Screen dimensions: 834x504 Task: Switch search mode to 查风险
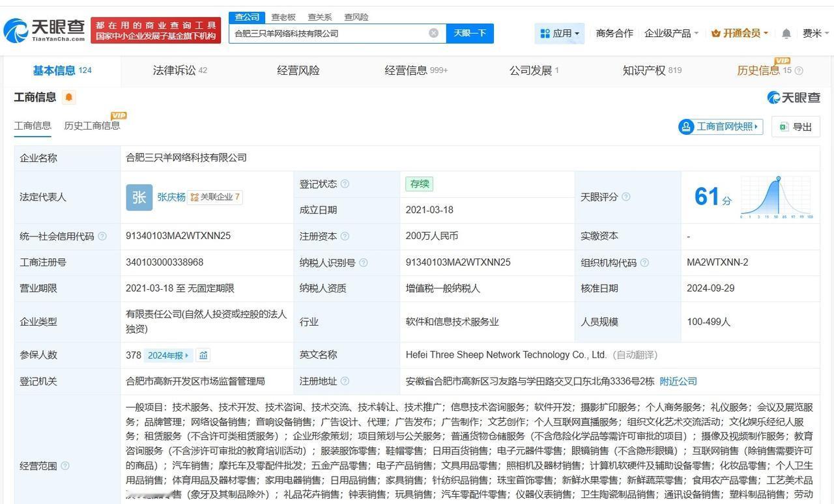(x=356, y=17)
